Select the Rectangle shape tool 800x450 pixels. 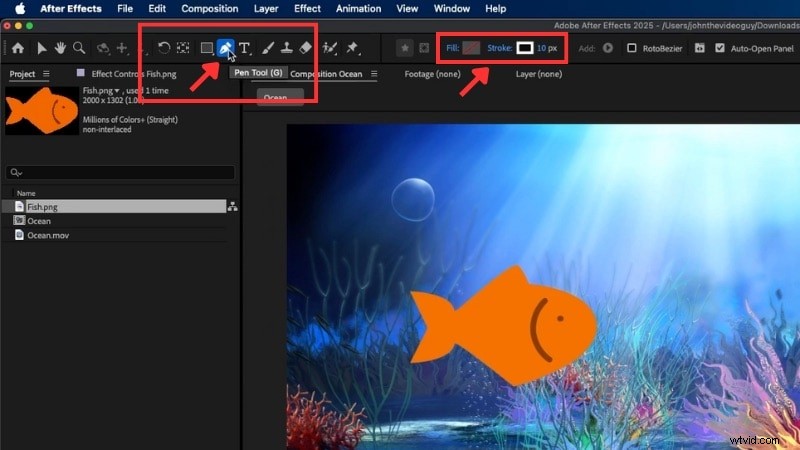pyautogui.click(x=207, y=48)
